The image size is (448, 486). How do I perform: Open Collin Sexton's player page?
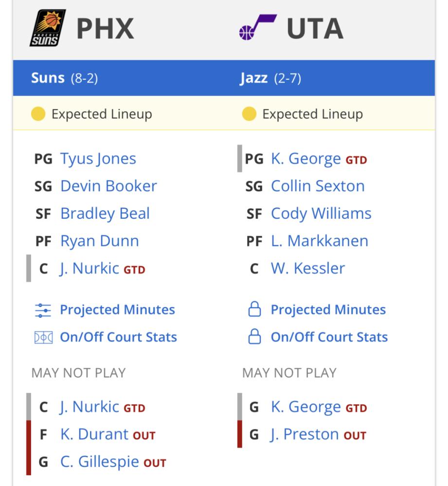[318, 186]
